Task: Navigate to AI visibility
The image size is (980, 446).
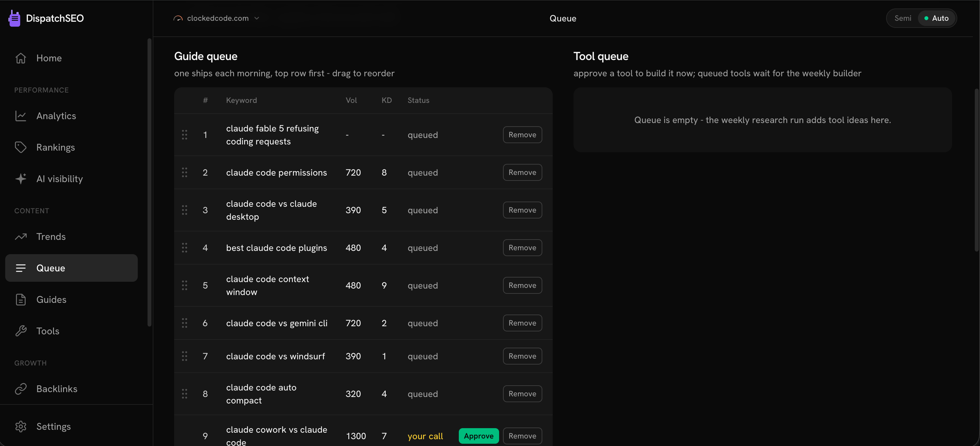Action: [x=71, y=179]
